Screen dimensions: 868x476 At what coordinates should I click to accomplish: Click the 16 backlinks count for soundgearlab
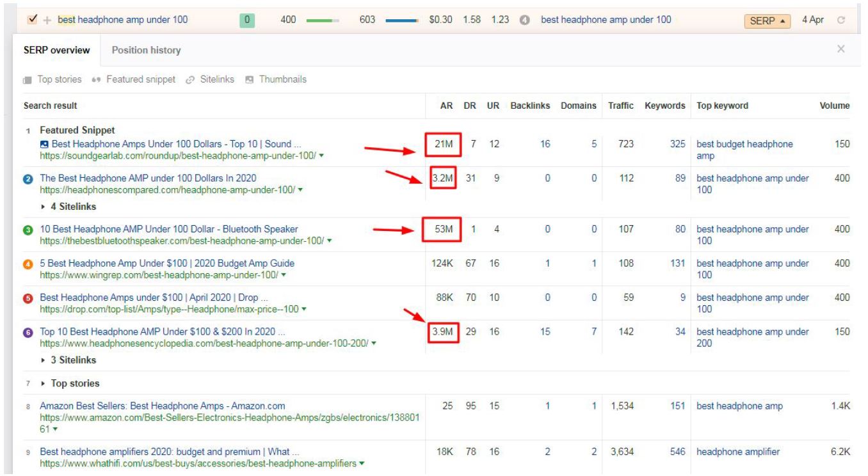pos(545,144)
